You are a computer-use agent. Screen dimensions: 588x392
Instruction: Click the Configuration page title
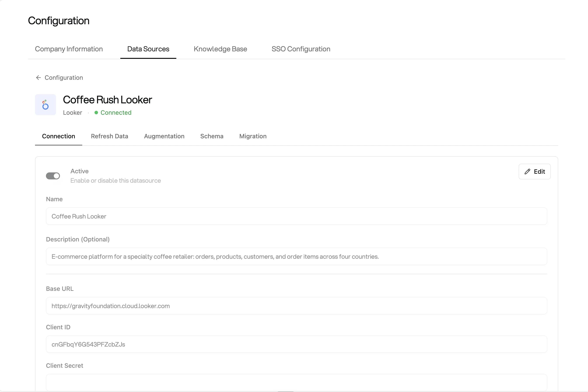pos(59,21)
